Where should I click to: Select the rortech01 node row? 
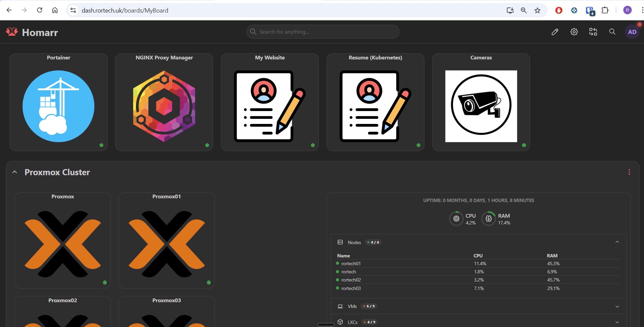click(x=478, y=264)
